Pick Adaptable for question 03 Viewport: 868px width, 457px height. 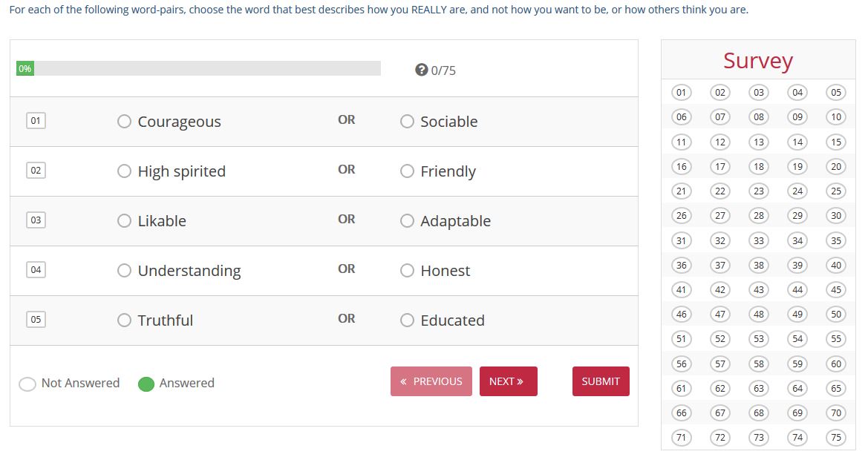click(x=407, y=221)
